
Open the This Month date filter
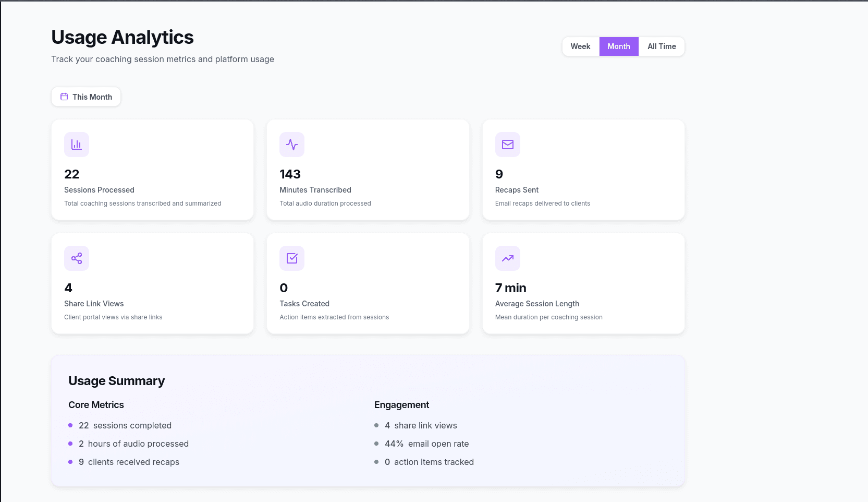(86, 97)
